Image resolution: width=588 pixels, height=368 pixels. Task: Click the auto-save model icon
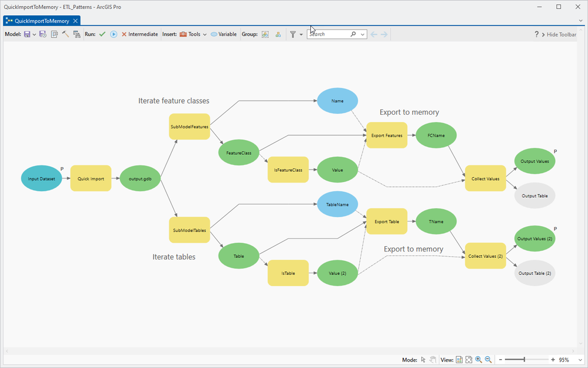point(43,34)
